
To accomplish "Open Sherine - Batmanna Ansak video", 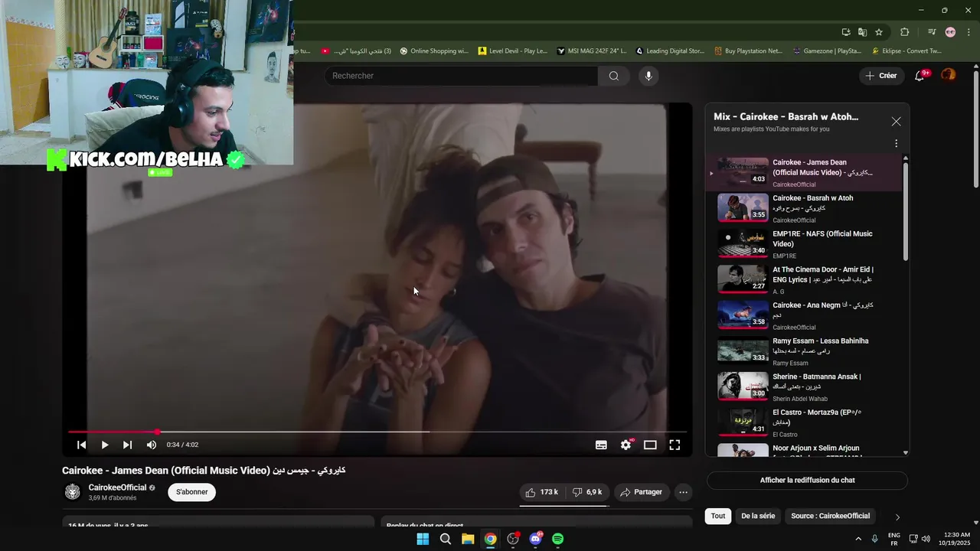I will (805, 386).
